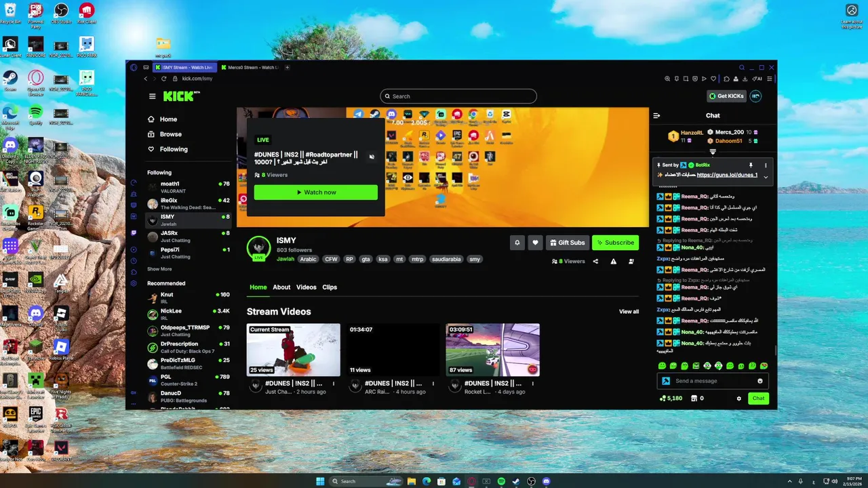This screenshot has height=488, width=868.
Task: Open the Current Stream video thumbnail
Action: tap(293, 350)
